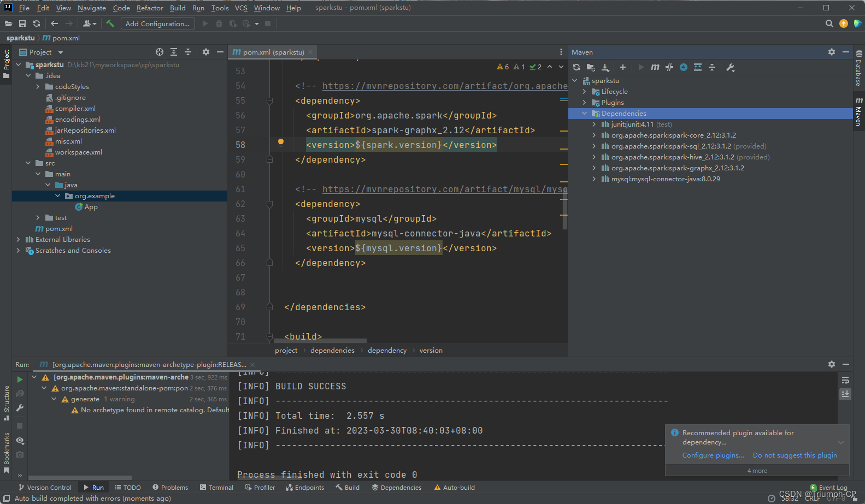The width and height of the screenshot is (865, 504).
Task: Go to next highlighted error arrow
Action: (x=561, y=67)
